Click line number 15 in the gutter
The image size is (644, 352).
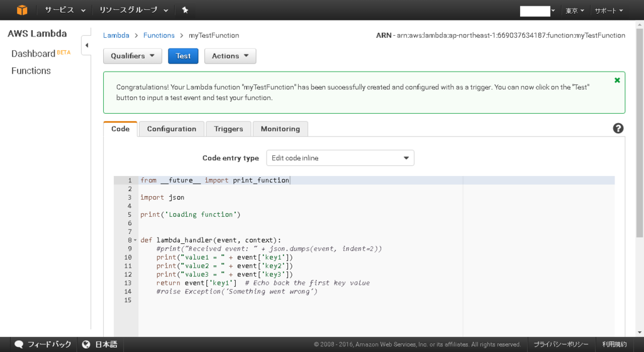[128, 300]
